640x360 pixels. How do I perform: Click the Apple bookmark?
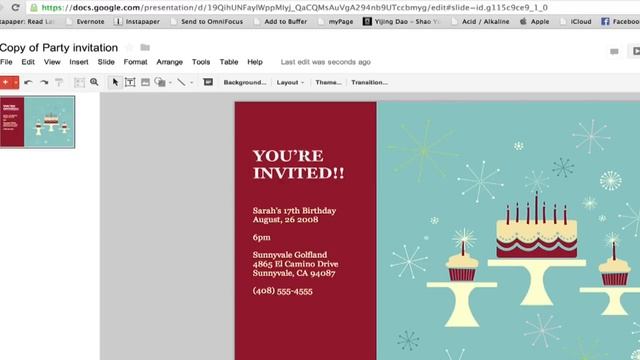tap(534, 22)
